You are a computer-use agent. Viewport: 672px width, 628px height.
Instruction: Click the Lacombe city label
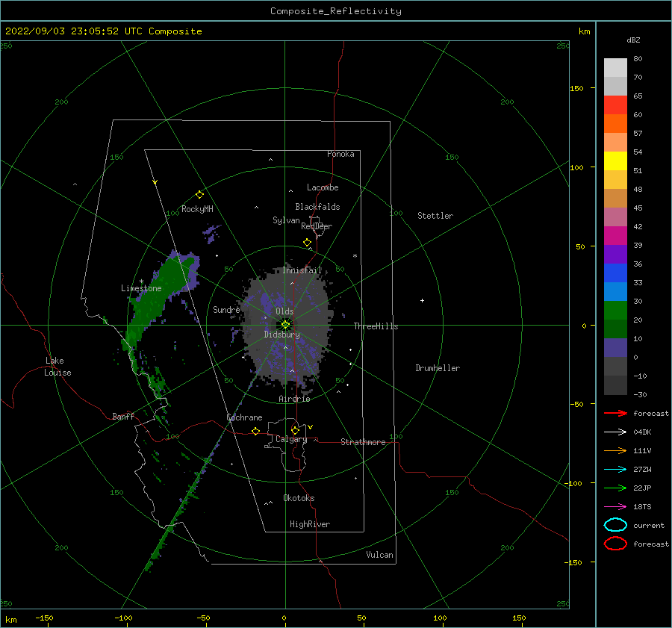pos(323,187)
